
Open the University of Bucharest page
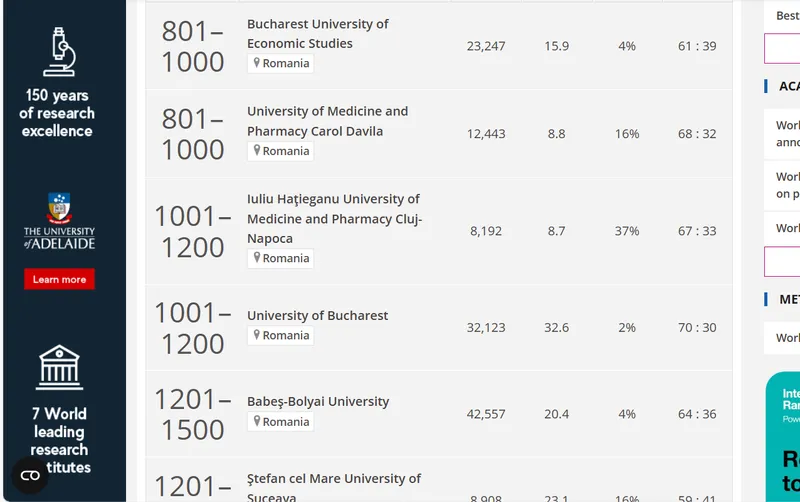tap(317, 315)
